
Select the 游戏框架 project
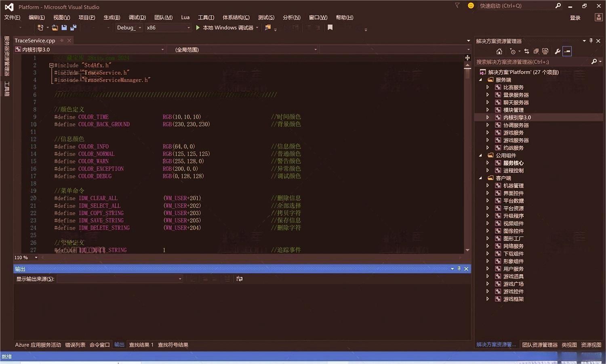click(513, 299)
